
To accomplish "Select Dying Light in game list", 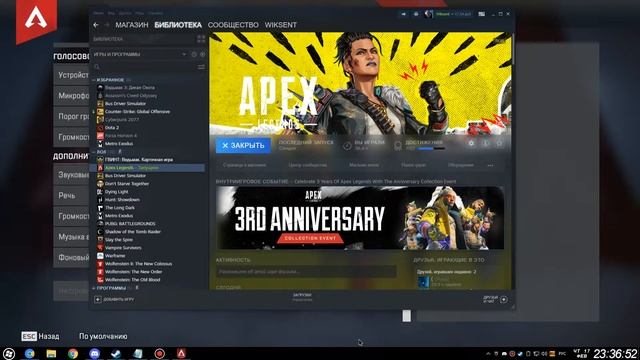I will pyautogui.click(x=116, y=192).
